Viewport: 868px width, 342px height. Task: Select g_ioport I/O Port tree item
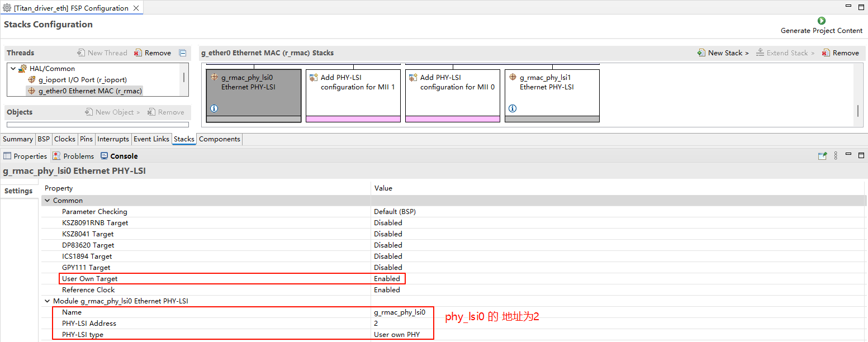tap(82, 80)
